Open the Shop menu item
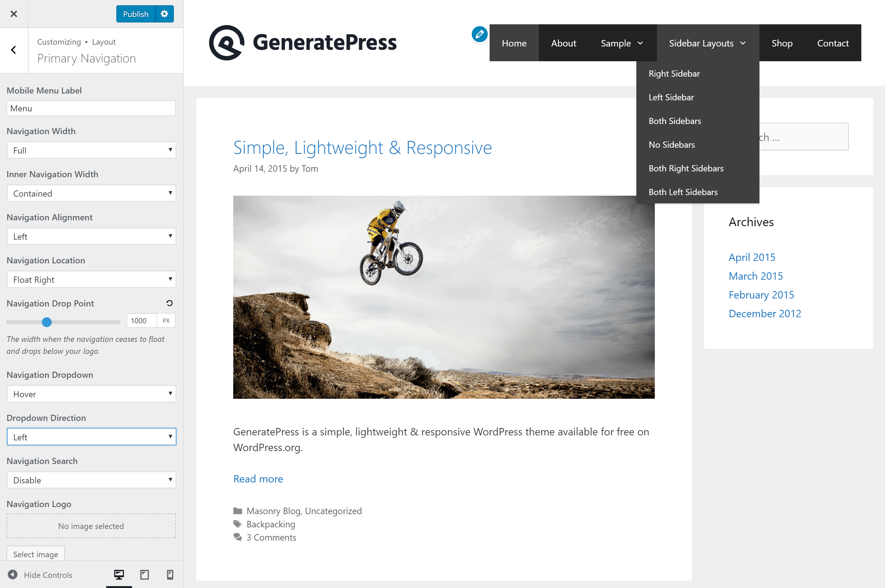 [782, 43]
